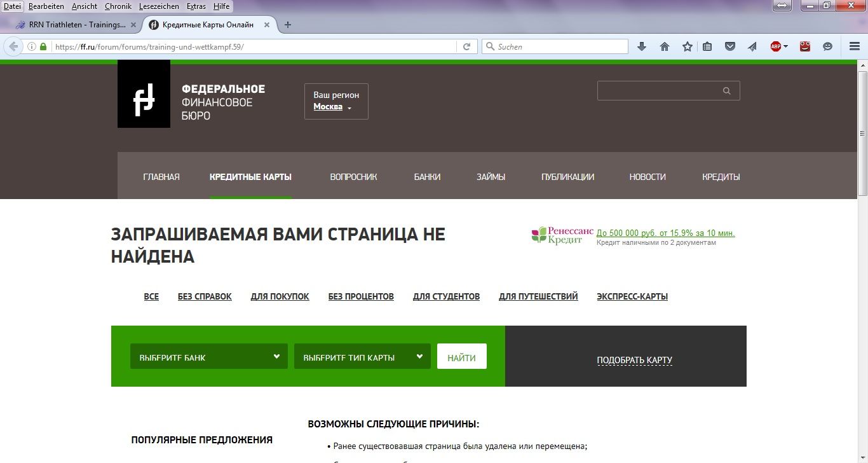Bookmark this page with the star icon
The width and height of the screenshot is (868, 463).
687,46
